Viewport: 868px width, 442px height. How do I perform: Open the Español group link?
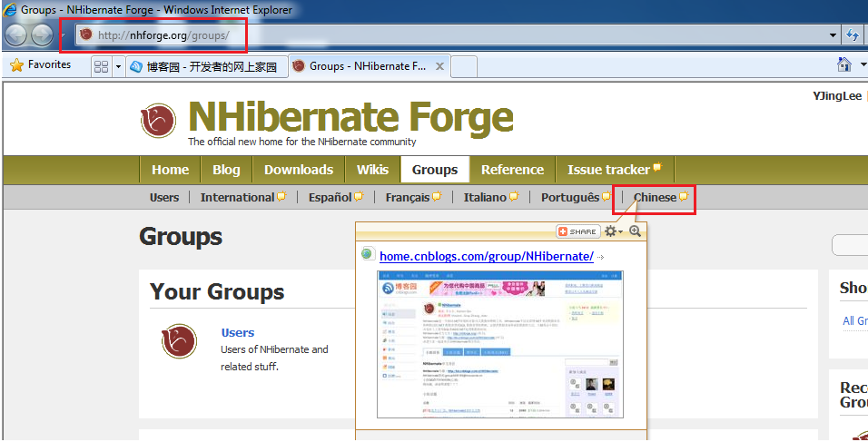330,198
